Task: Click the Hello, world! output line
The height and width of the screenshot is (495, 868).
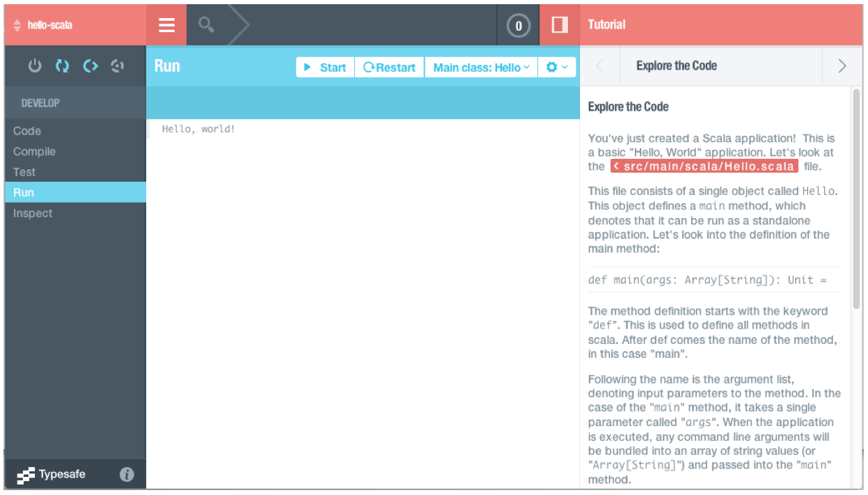Action: tap(198, 129)
